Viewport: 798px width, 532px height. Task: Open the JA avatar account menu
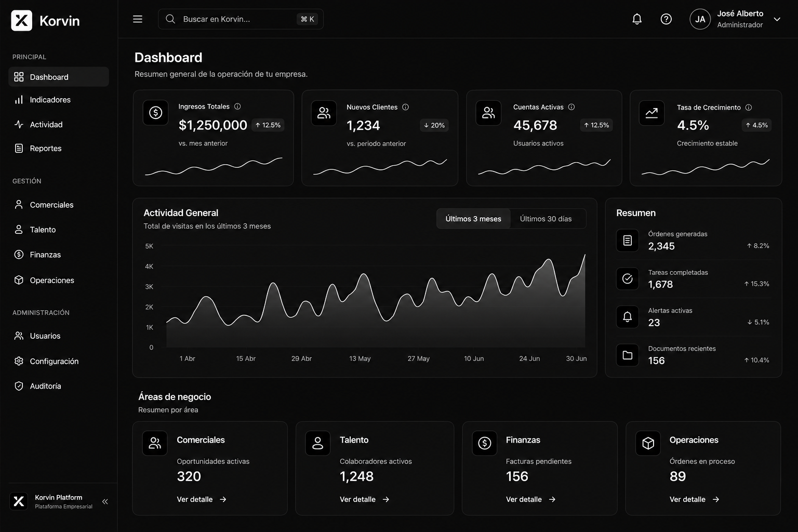coord(700,19)
